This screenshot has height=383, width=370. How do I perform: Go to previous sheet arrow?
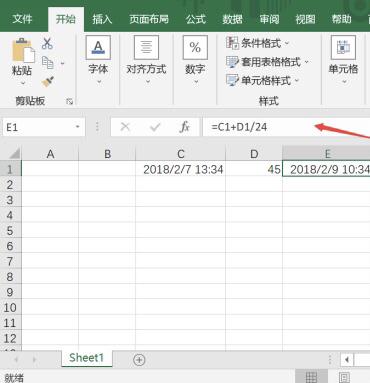[16, 360]
